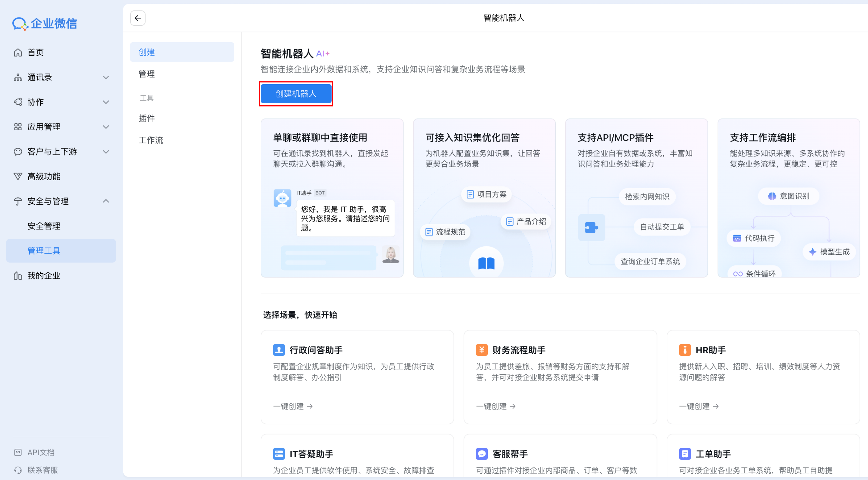868x480 pixels.
Task: Click the 客户与上下游 chat icon
Action: (x=18, y=152)
